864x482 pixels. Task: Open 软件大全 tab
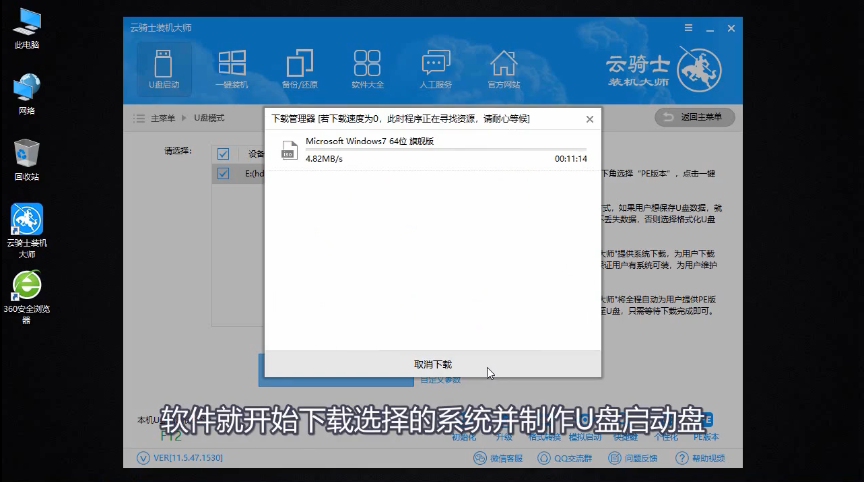(x=368, y=69)
